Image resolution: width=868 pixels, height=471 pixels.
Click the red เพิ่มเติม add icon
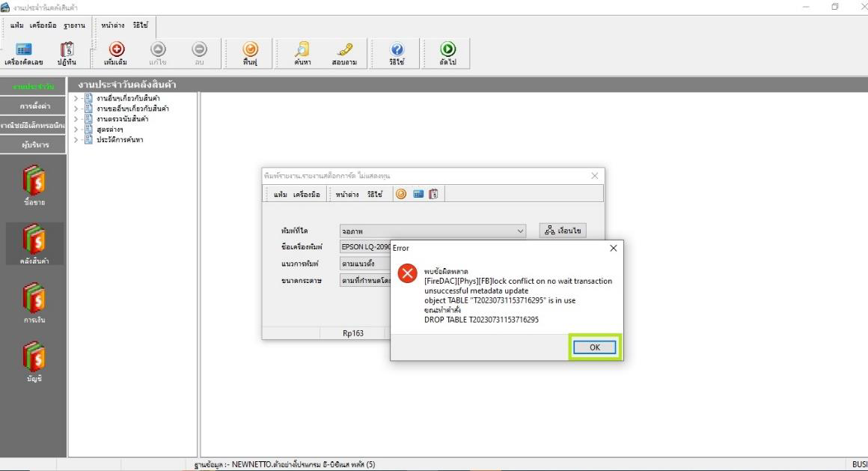[x=117, y=49]
